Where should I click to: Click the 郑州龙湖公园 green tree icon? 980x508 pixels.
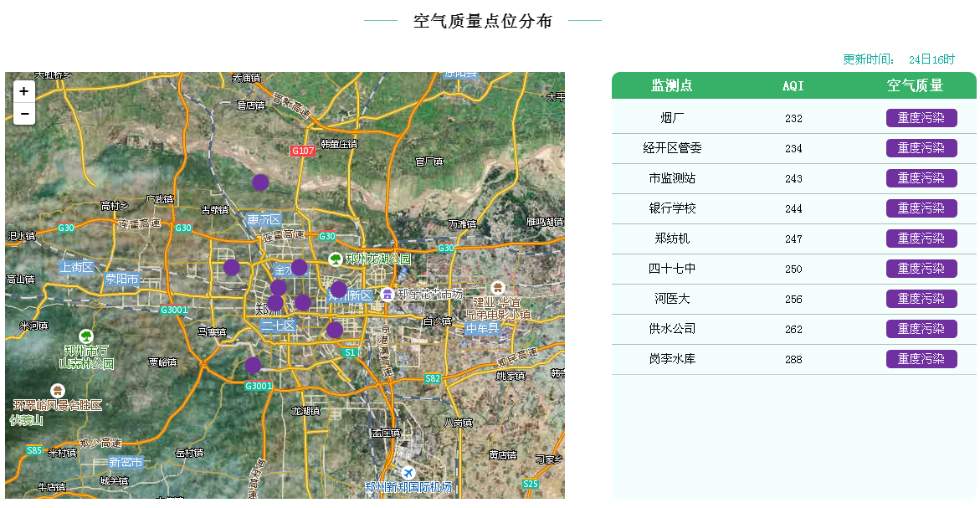click(336, 259)
